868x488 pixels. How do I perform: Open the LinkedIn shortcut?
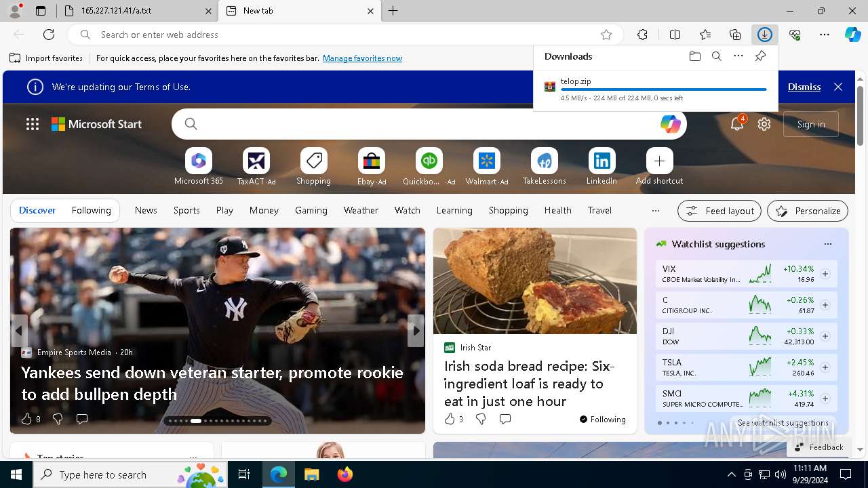[601, 167]
